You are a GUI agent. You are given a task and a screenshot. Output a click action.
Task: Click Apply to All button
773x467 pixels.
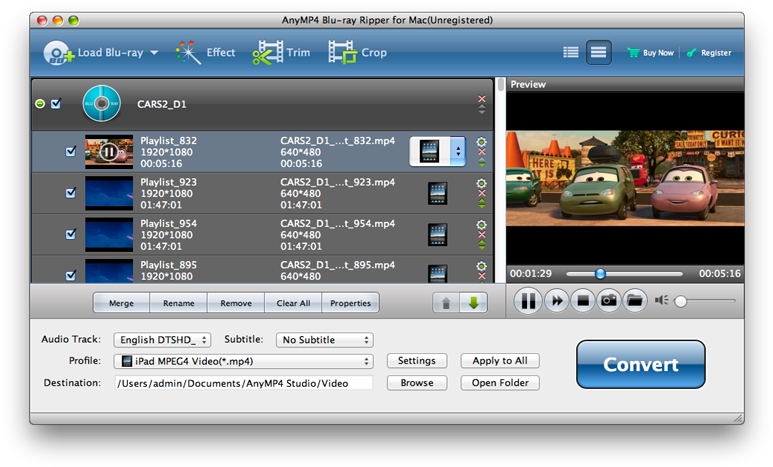(x=500, y=360)
